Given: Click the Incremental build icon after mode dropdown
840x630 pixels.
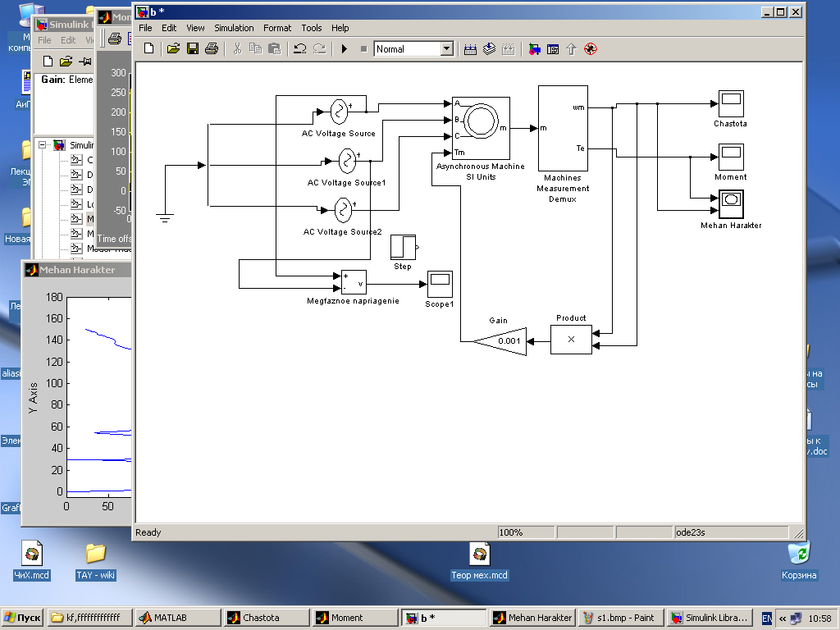Looking at the screenshot, I should click(x=470, y=49).
